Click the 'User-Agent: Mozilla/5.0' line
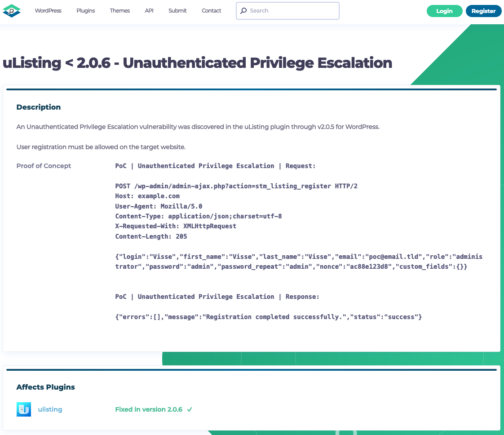The image size is (504, 435). tap(159, 206)
